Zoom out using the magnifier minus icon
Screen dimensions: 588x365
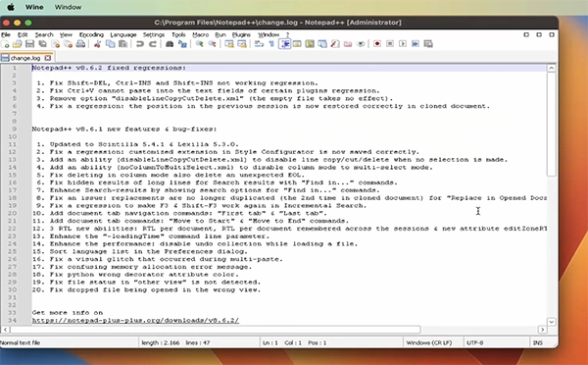pos(213,44)
